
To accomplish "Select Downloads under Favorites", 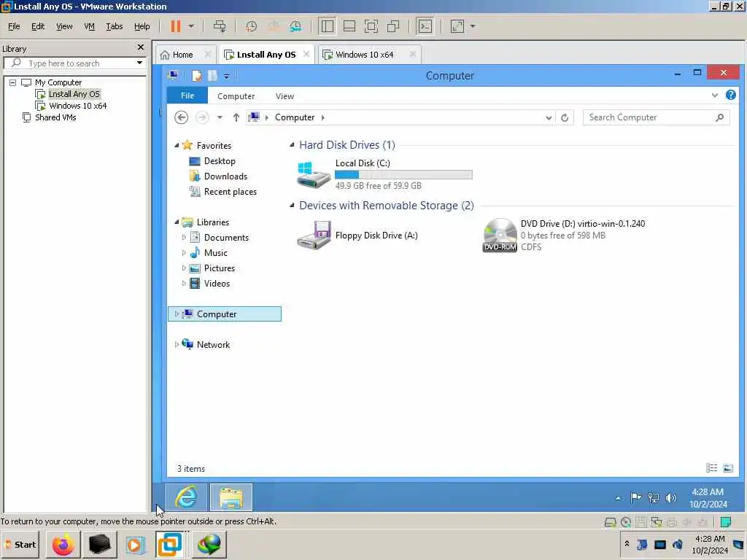I will (226, 176).
